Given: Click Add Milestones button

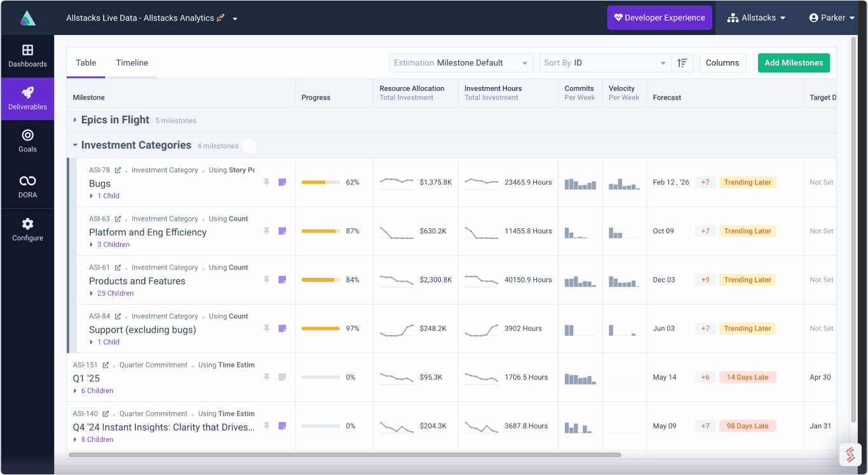Looking at the screenshot, I should [794, 63].
